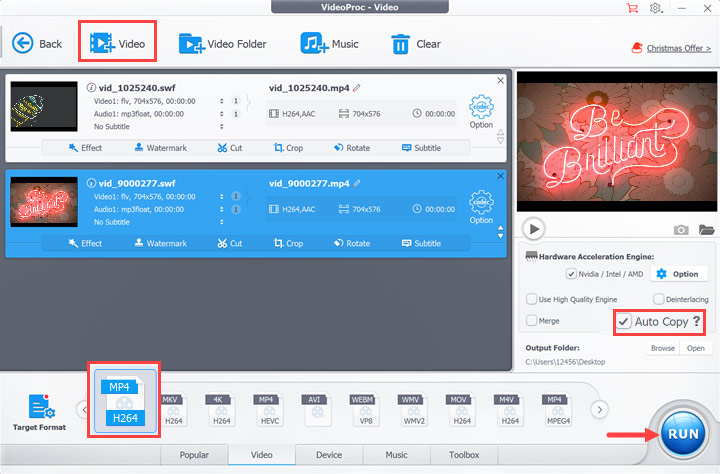Image resolution: width=720 pixels, height=474 pixels.
Task: Add a Video Folder
Action: (222, 44)
